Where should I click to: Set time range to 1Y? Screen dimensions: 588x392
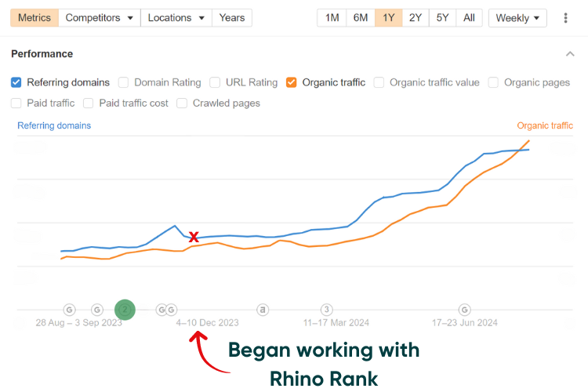(389, 18)
